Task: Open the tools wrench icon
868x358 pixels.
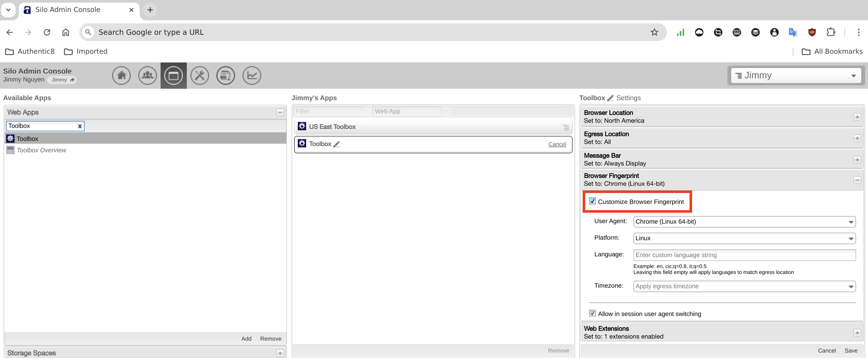Action: coord(199,75)
